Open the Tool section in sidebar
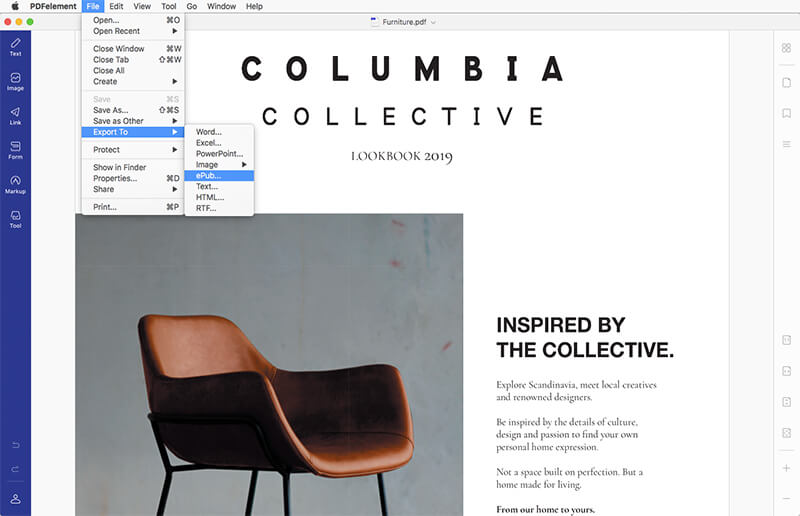The image size is (800, 516). click(15, 219)
